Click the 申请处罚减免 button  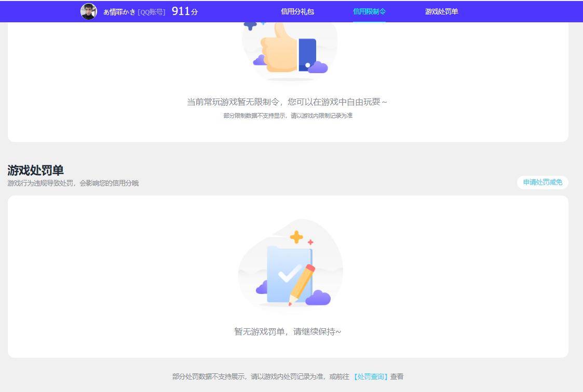click(x=542, y=183)
